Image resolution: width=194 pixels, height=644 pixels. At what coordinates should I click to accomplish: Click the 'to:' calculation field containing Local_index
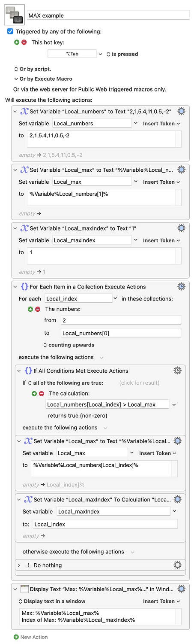(x=105, y=524)
